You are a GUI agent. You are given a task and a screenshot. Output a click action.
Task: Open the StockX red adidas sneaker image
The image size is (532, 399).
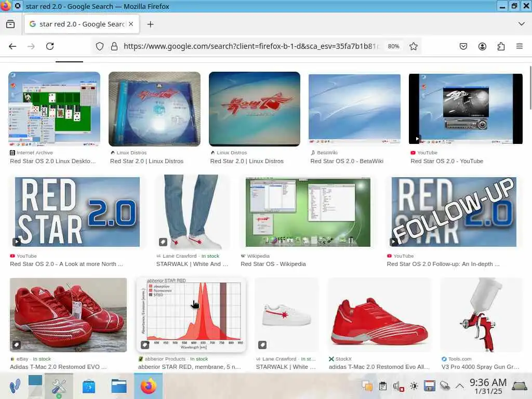coord(379,315)
